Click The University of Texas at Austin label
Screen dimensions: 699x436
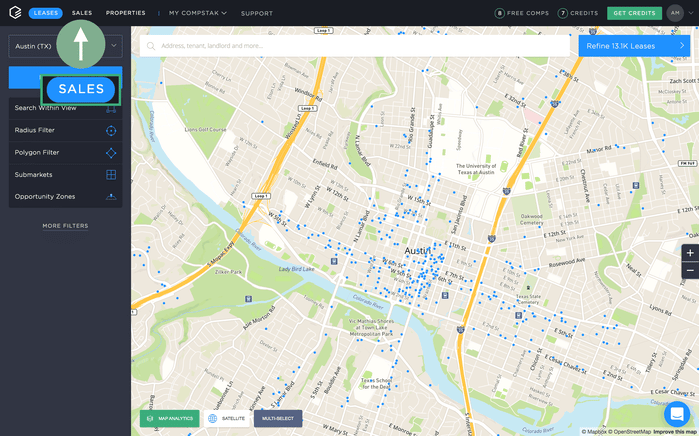(x=476, y=169)
